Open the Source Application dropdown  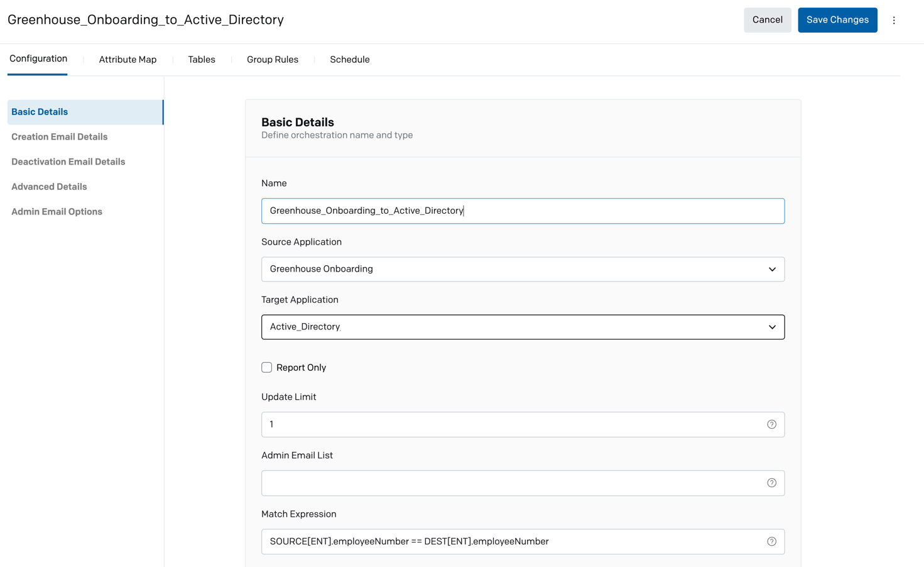point(523,269)
